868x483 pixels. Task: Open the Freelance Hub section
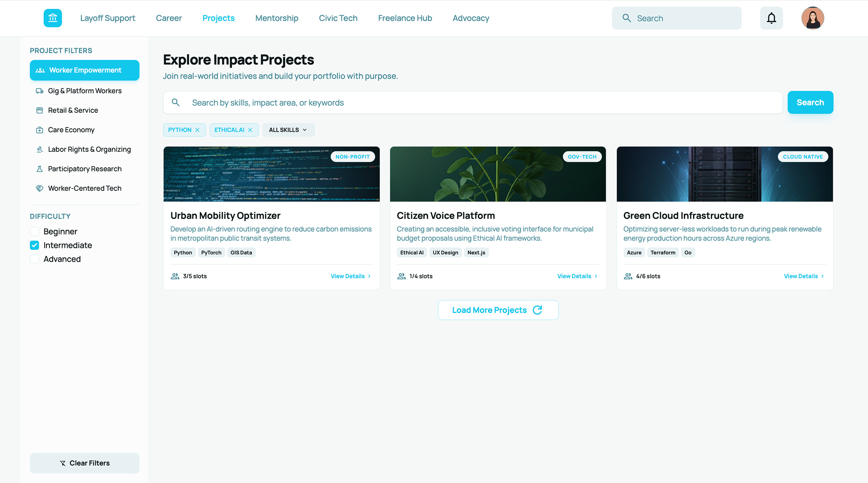click(x=405, y=18)
